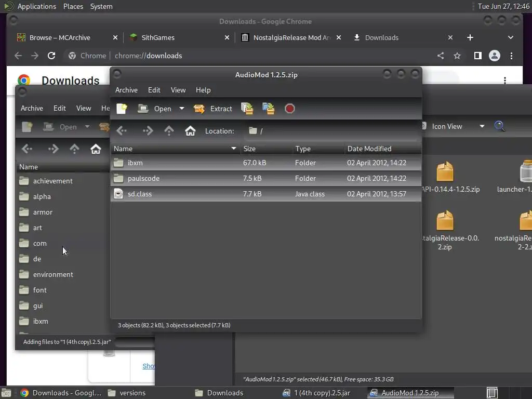
Task: Click the new archive icon in AudioMod toolbar
Action: (122, 109)
